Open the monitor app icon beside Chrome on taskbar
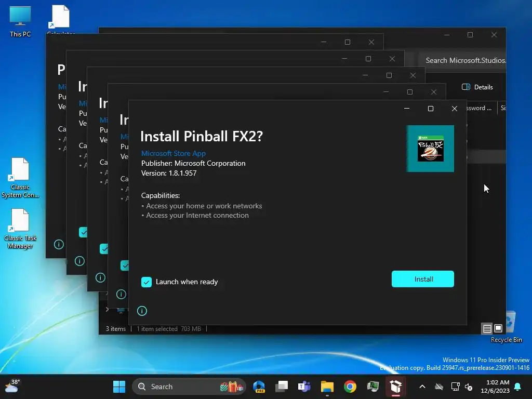 point(373,387)
